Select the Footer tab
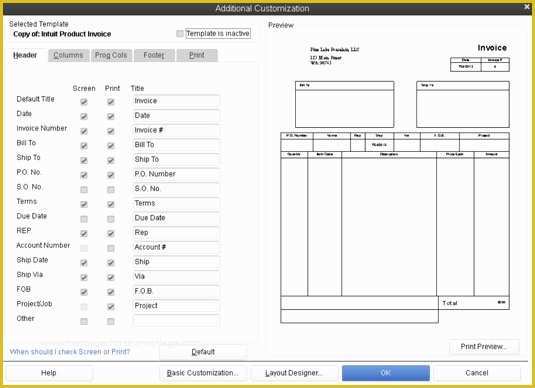The image size is (535, 388). pos(154,55)
